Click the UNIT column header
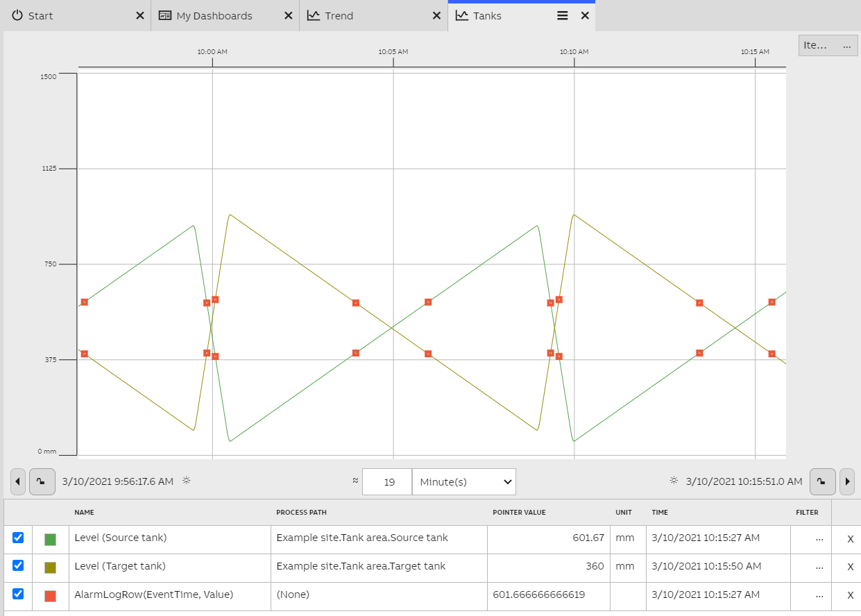The image size is (861, 616). [624, 513]
